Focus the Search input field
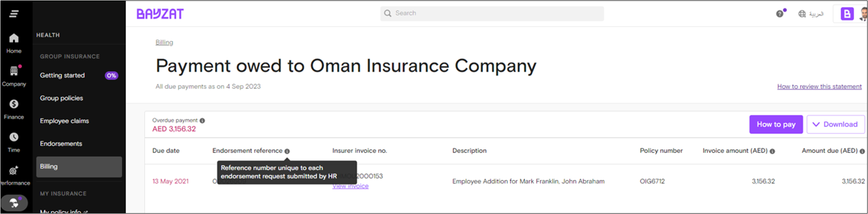 pos(492,13)
